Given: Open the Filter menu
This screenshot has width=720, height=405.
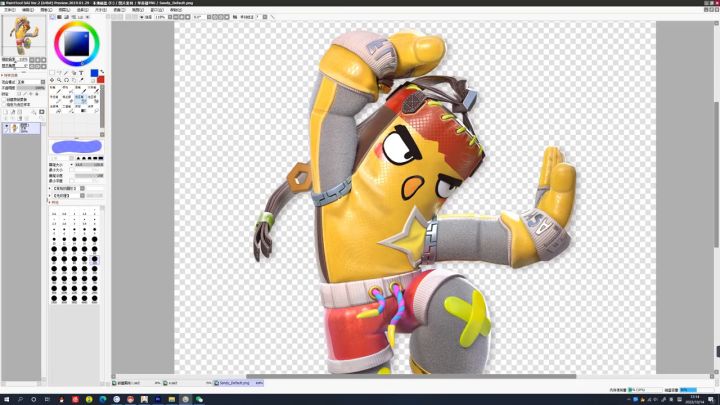Looking at the screenshot, I should [x=119, y=10].
